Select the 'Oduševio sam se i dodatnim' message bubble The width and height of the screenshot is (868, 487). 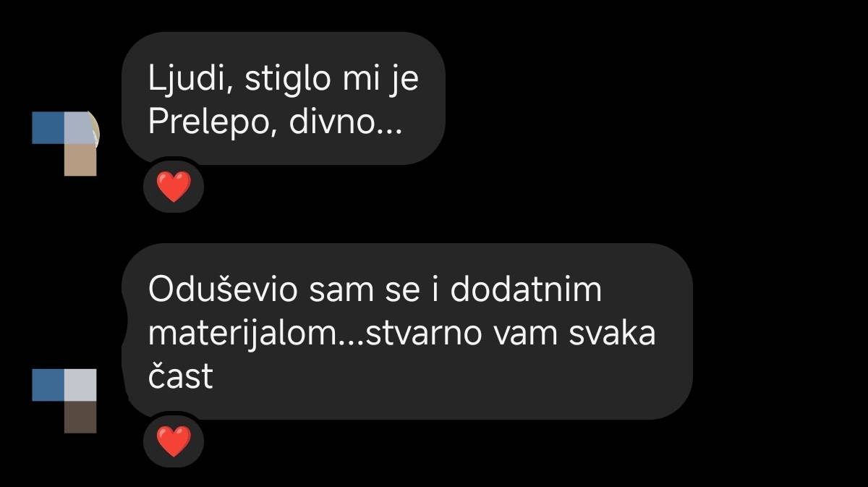pyautogui.click(x=407, y=331)
